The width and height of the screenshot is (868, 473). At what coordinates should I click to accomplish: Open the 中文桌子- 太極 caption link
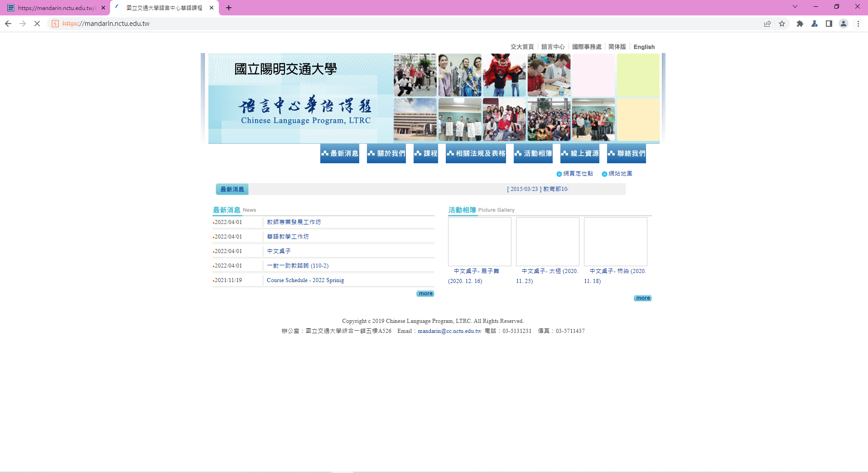(x=547, y=276)
